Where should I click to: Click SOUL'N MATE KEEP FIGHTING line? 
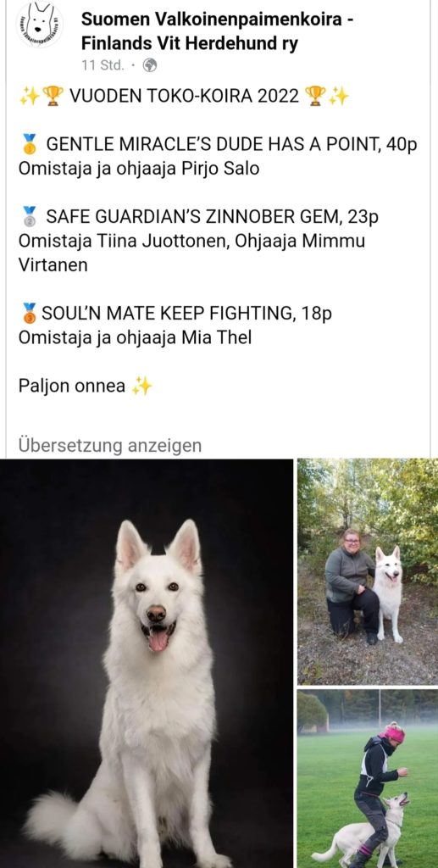point(187,314)
